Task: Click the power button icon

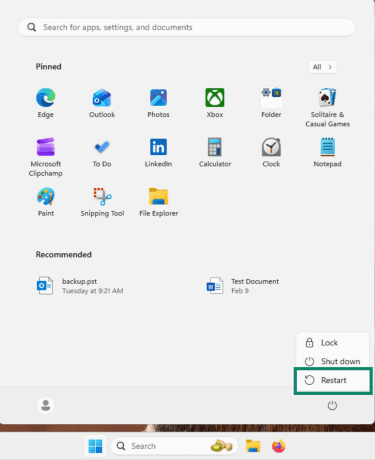Action: click(332, 406)
